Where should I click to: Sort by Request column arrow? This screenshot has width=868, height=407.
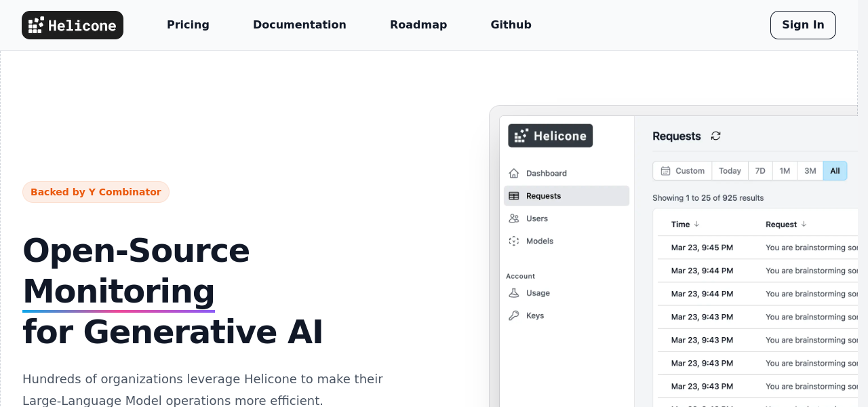[804, 225]
